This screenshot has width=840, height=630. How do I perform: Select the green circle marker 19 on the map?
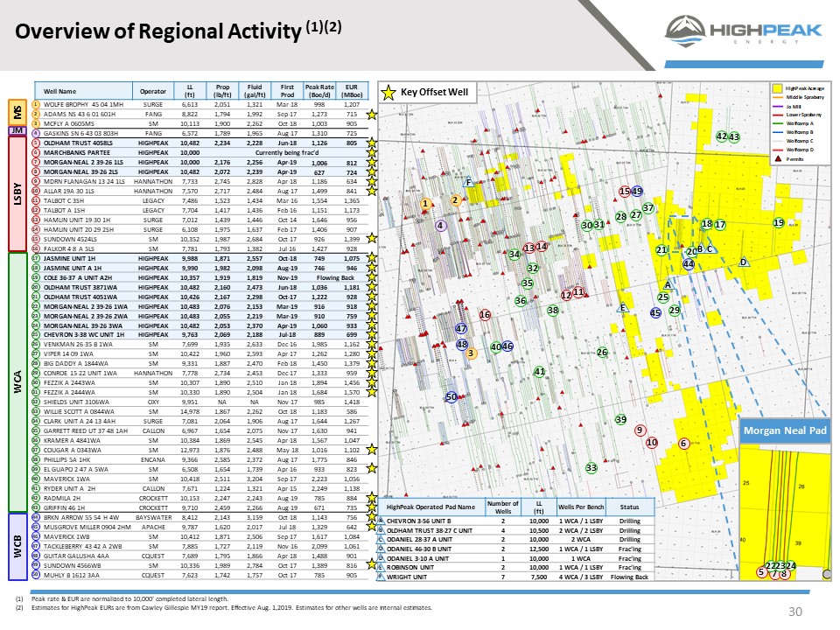[x=779, y=222]
